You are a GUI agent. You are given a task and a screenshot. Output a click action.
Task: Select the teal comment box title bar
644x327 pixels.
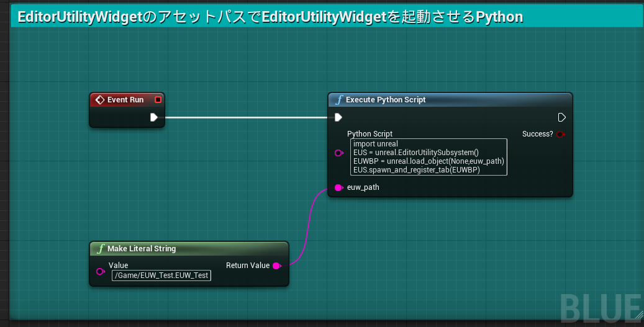327,17
